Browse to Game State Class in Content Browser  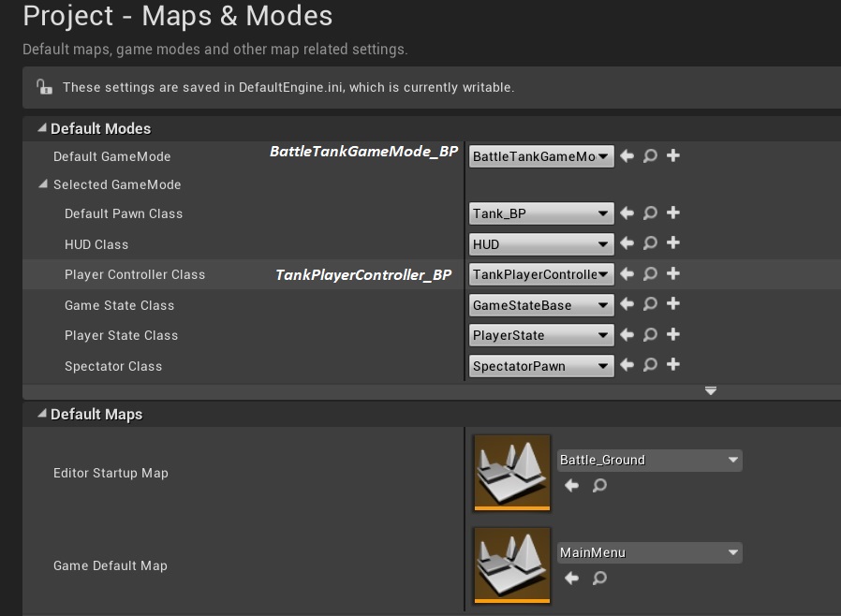(650, 304)
